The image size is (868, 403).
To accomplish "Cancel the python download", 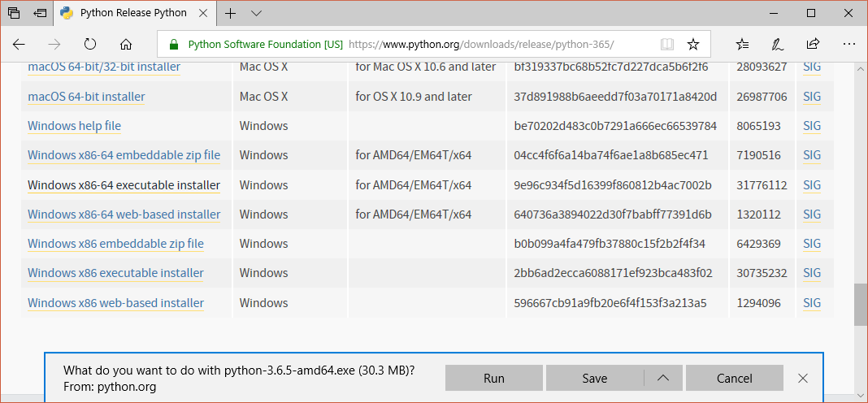I will coord(734,378).
